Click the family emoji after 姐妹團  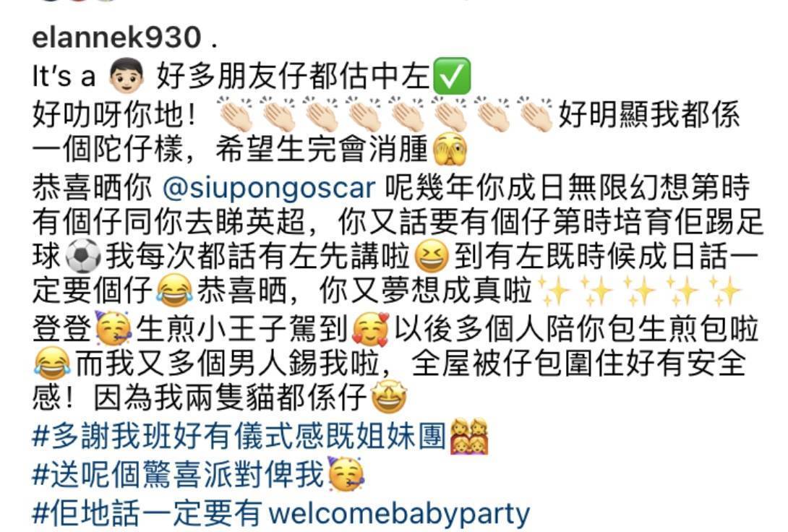coord(469,436)
